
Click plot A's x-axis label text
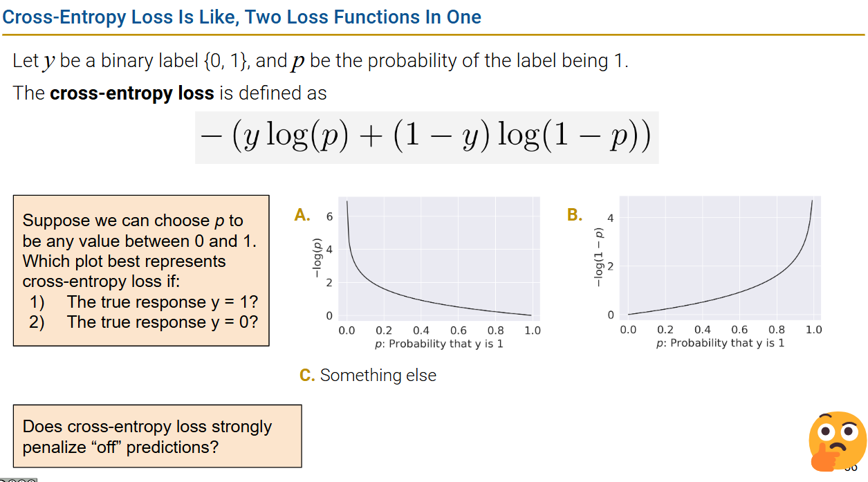(438, 344)
